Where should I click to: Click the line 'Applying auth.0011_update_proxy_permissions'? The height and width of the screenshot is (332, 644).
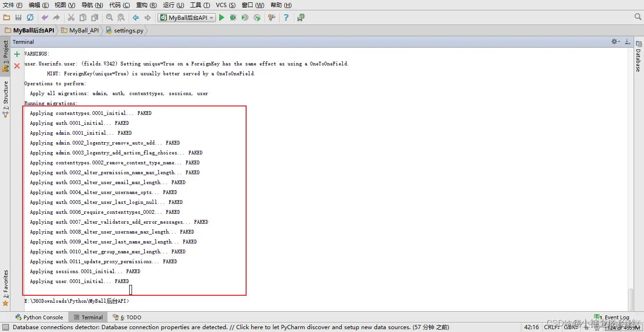(x=103, y=261)
